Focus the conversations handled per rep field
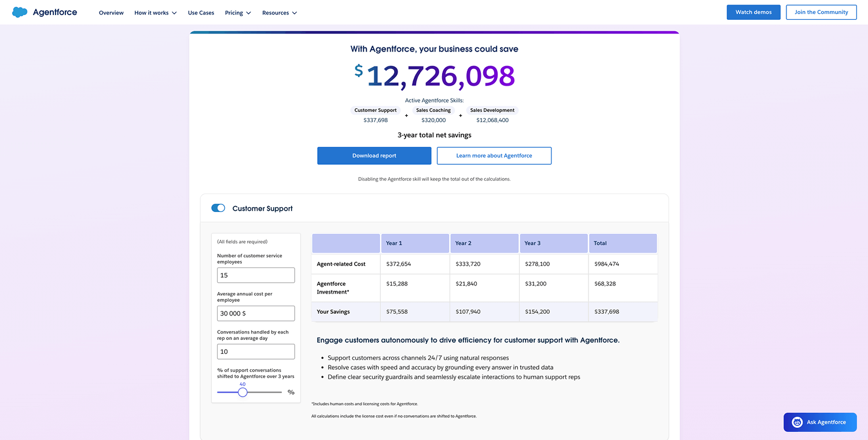The image size is (868, 440). coord(256,351)
